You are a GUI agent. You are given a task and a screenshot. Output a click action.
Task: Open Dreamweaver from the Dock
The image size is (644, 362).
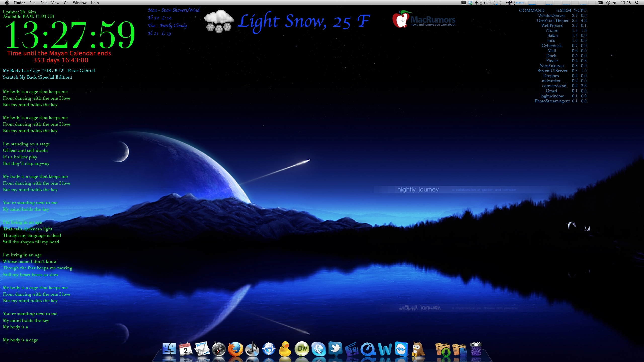tap(302, 349)
